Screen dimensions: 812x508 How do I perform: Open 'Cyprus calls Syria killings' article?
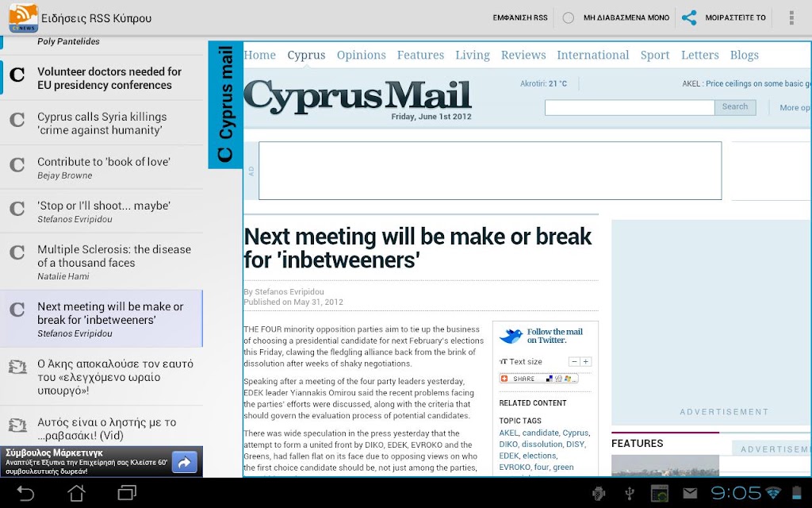click(101, 123)
